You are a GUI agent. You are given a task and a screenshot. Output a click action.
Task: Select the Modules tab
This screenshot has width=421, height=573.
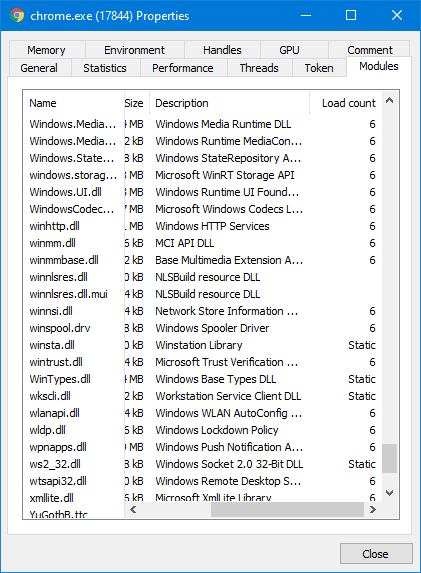click(379, 66)
